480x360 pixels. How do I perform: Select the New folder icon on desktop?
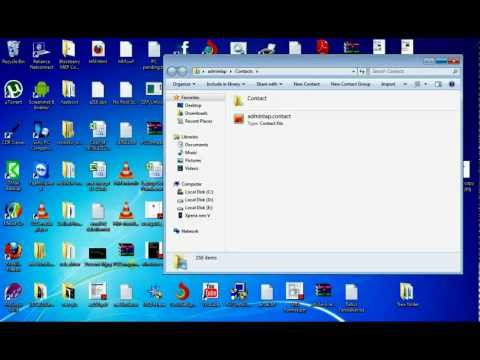point(407,295)
